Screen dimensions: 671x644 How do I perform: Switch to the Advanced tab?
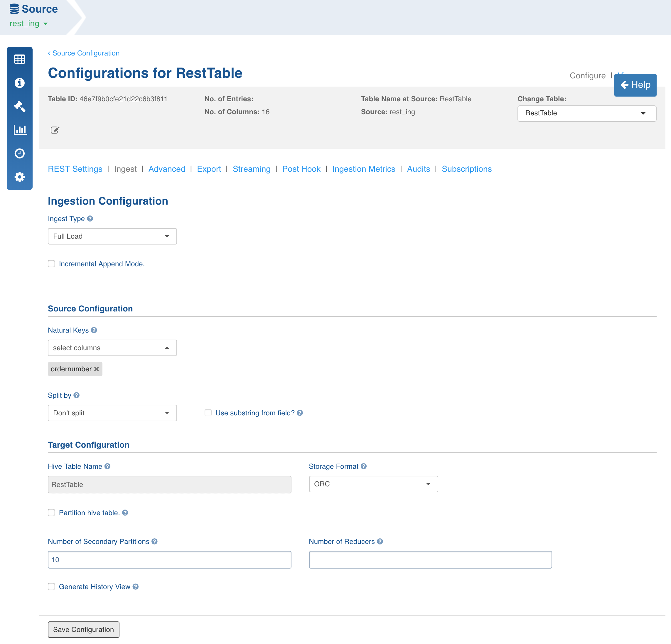pyautogui.click(x=167, y=169)
